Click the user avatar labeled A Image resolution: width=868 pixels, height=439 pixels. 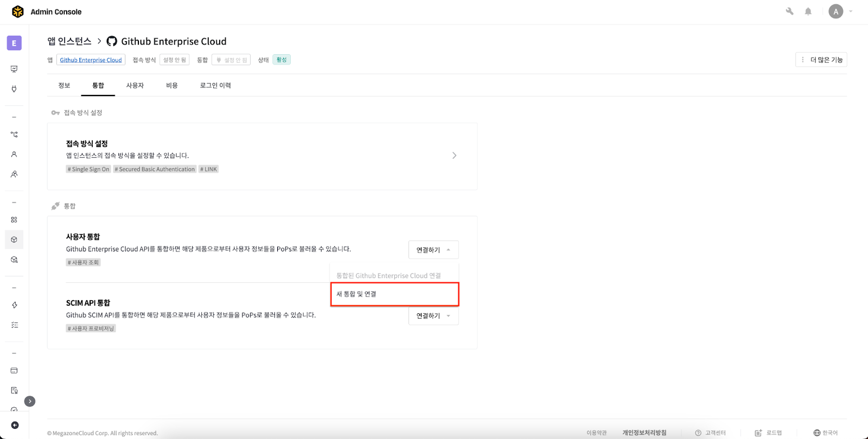tap(836, 11)
